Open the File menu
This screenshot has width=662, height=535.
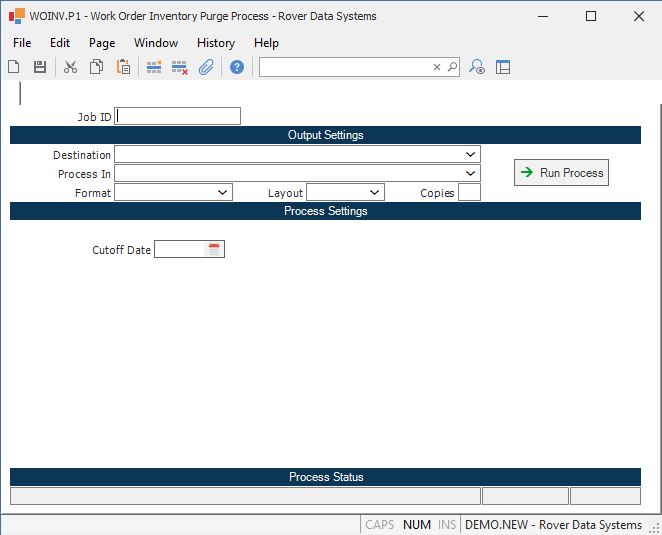(x=22, y=43)
